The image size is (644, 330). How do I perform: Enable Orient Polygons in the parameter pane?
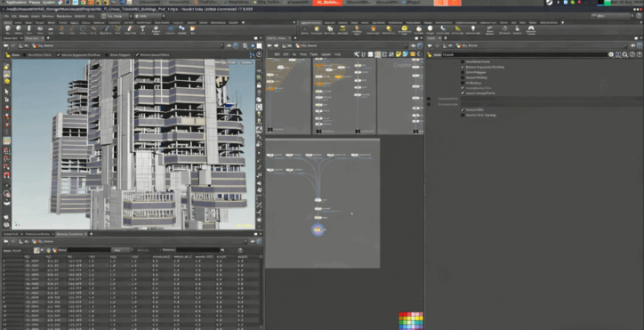463,72
